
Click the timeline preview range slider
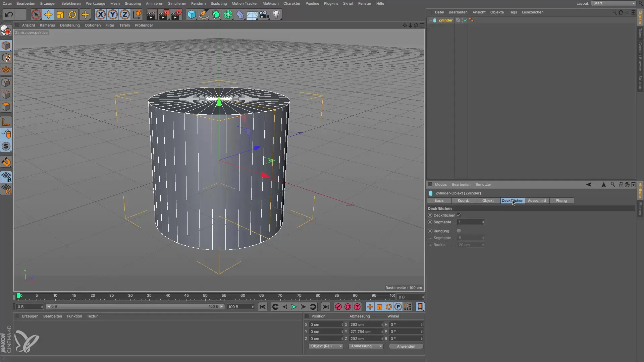(135, 307)
